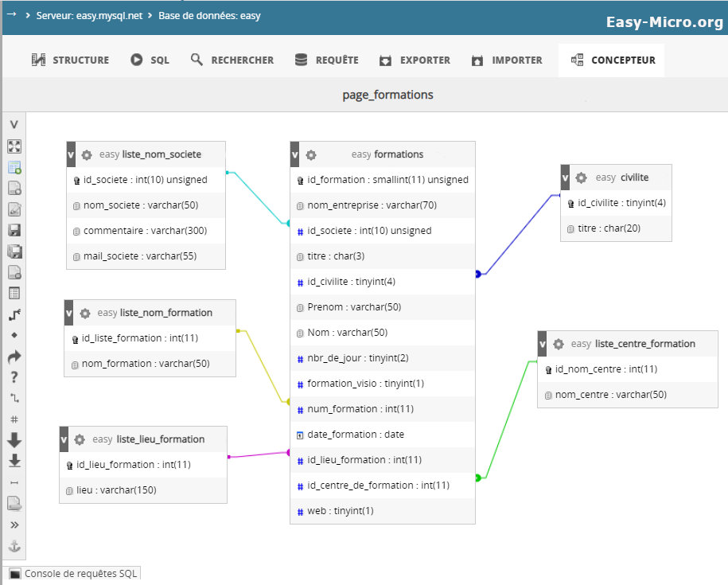Image resolution: width=728 pixels, height=585 pixels.
Task: Click the Serveur: easy.mysql.net breadcrumb link
Action: coord(90,16)
